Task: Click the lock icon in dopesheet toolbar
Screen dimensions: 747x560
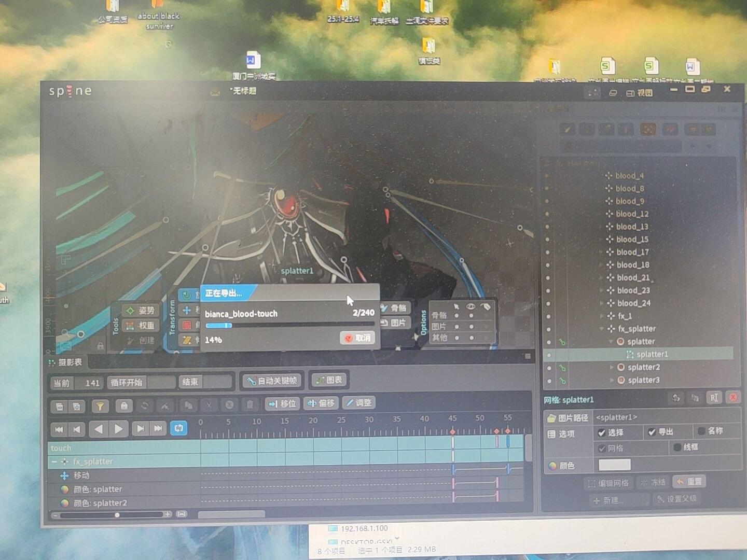Action: pyautogui.click(x=124, y=406)
